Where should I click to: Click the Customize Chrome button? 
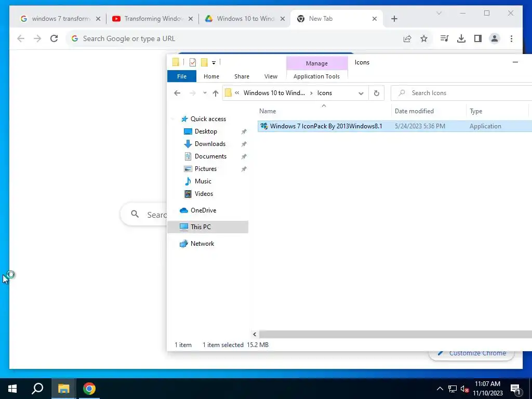click(472, 353)
